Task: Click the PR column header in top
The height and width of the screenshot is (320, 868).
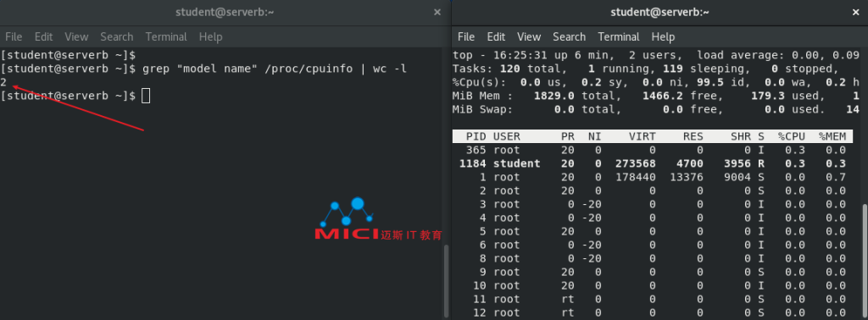Action: click(567, 136)
